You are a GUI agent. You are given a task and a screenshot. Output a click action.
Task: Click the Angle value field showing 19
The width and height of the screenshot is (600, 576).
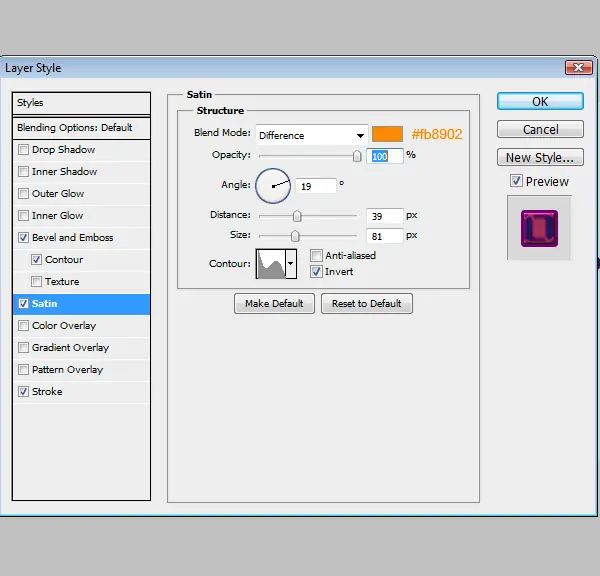click(316, 186)
